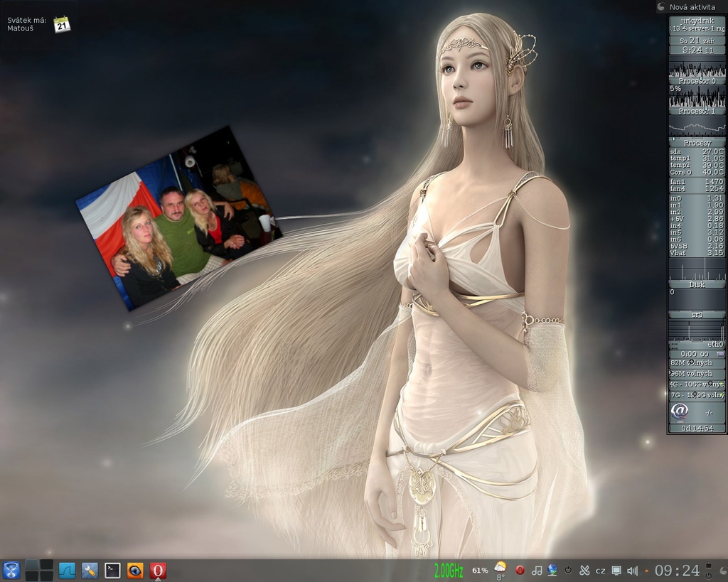Click the 0d 14:54 uptime display
The width and height of the screenshot is (728, 582).
697,428
